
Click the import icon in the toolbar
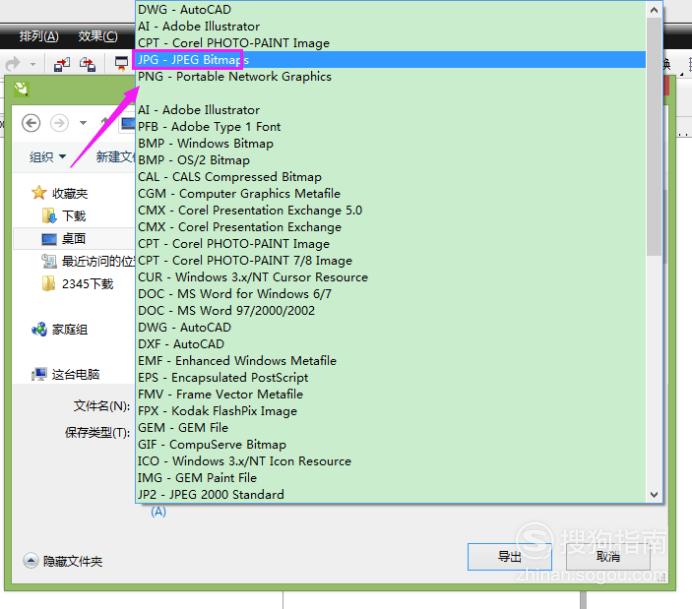click(61, 64)
